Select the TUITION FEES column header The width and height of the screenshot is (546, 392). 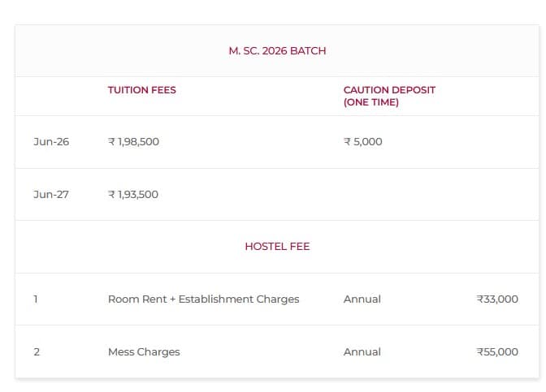[141, 90]
